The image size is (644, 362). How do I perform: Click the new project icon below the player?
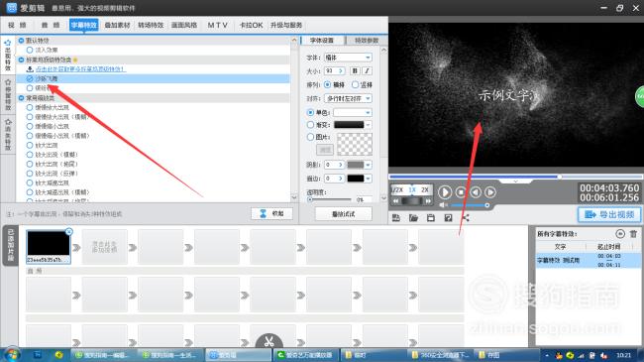click(x=396, y=217)
